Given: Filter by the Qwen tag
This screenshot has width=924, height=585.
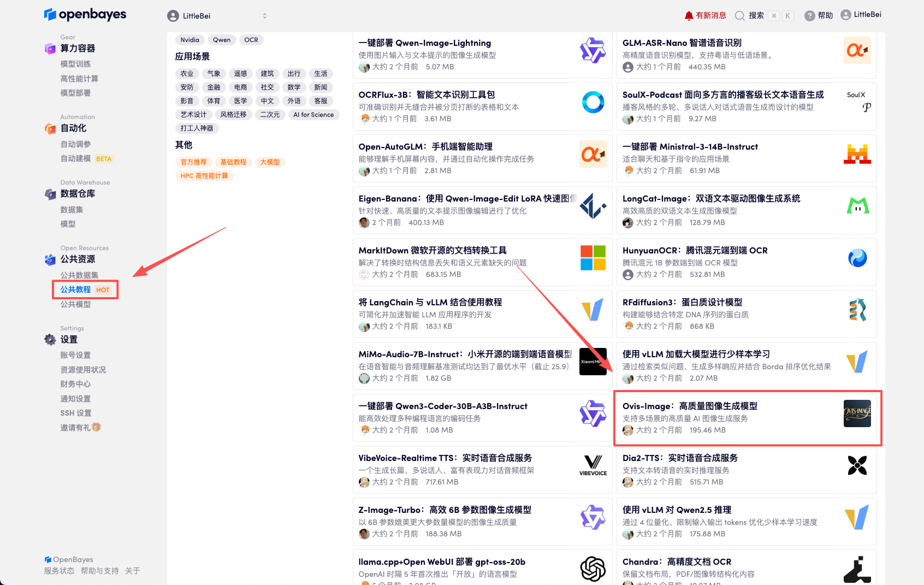Looking at the screenshot, I should pos(222,40).
